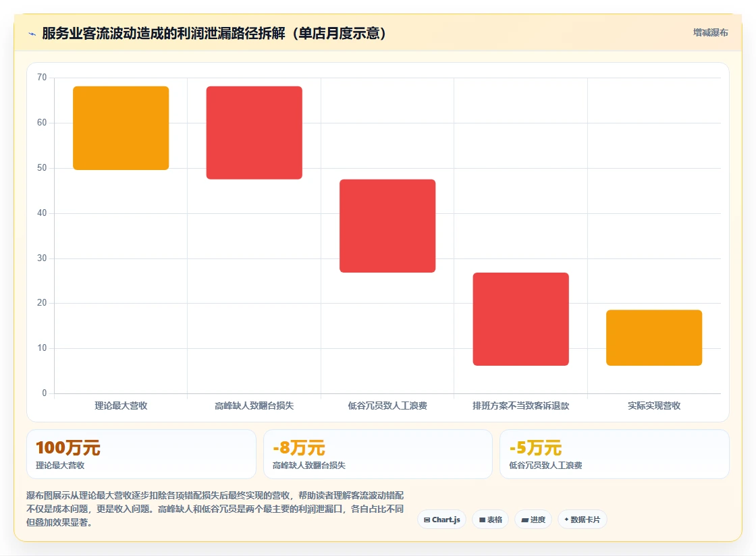756x556 pixels.
Task: Click the chart title 服务业客流波动造成的利润泄漏路径拆解
Action: [x=213, y=33]
